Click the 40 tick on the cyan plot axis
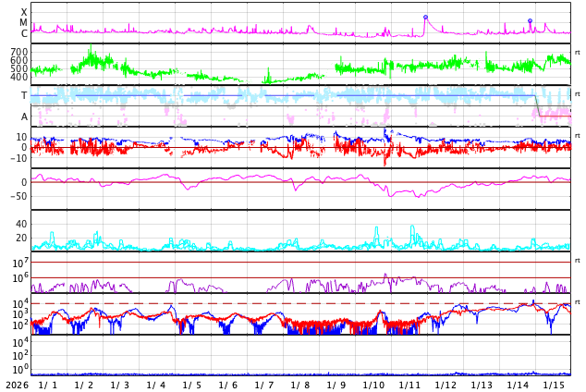Viewport: 586px width, 392px height. coord(20,224)
